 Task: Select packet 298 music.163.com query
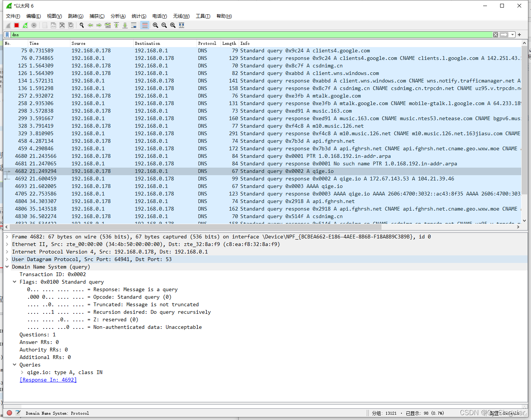pos(262,111)
